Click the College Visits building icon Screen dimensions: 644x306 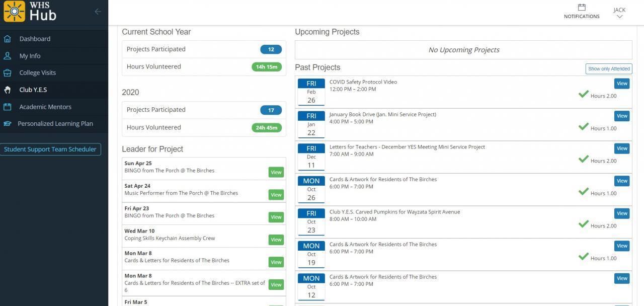tap(8, 72)
